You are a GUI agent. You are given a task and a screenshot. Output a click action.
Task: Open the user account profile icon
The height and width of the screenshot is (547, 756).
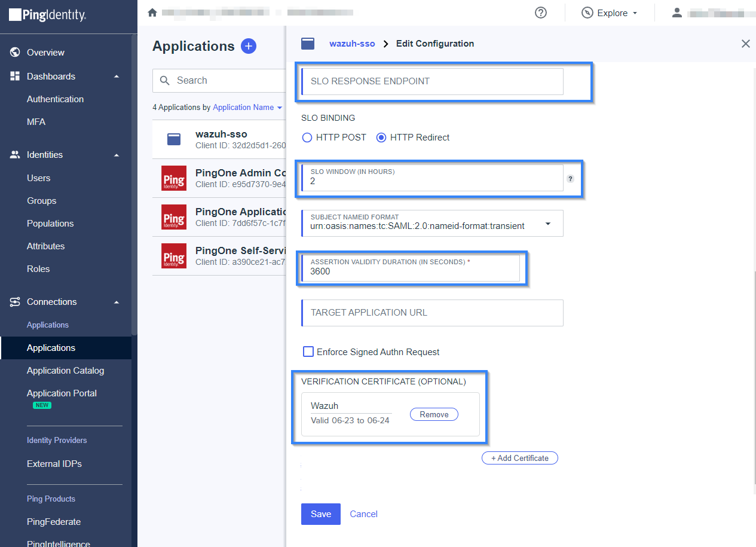[x=677, y=13]
